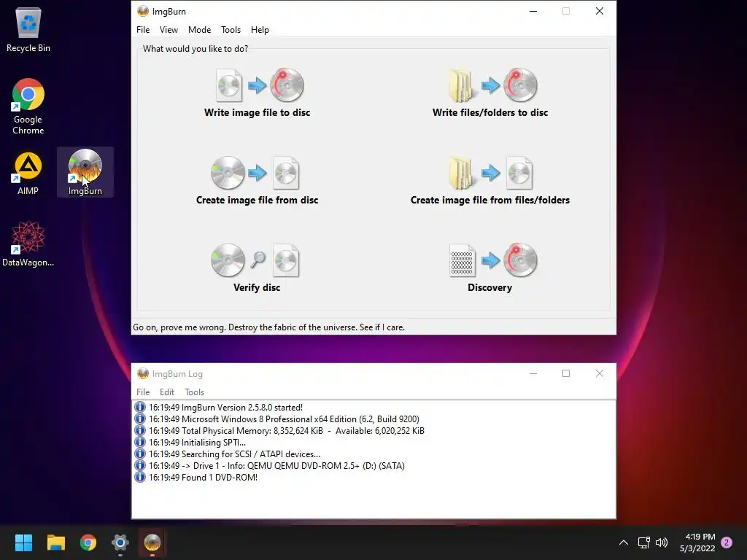The width and height of the screenshot is (747, 560).
Task: Click log line 'Initialising SPTI...'
Action: (x=197, y=443)
